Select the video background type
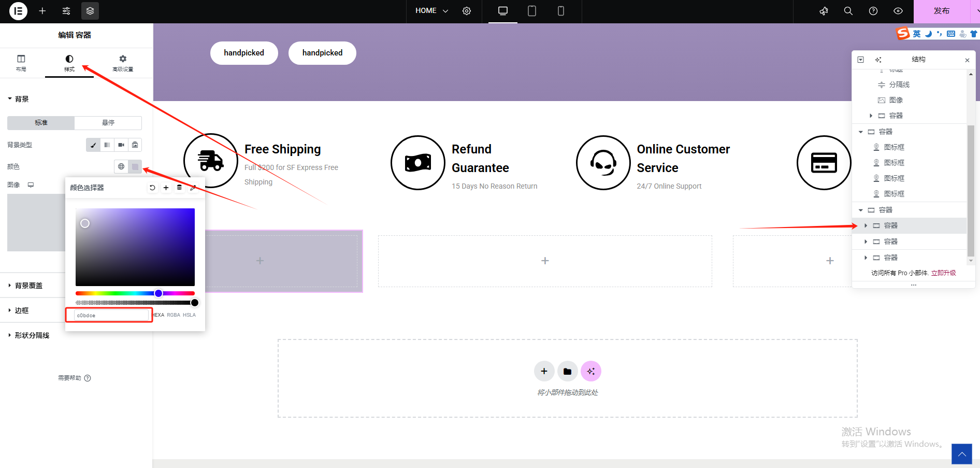The image size is (980, 468). click(121, 145)
